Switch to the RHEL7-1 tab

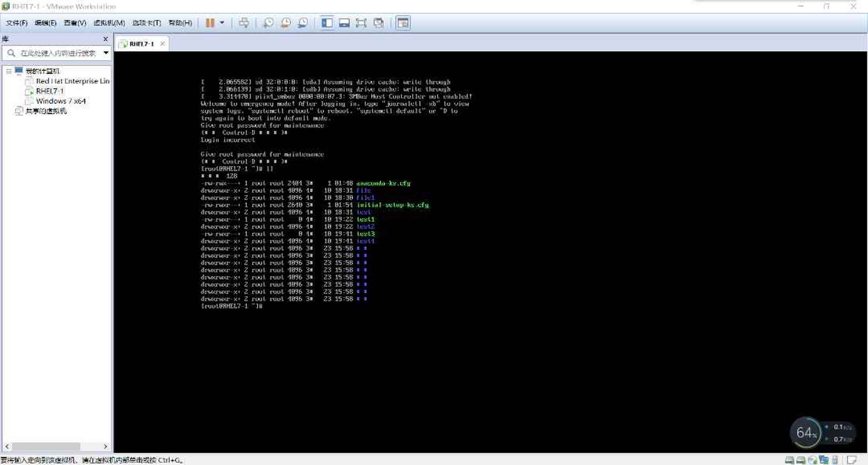pos(142,44)
